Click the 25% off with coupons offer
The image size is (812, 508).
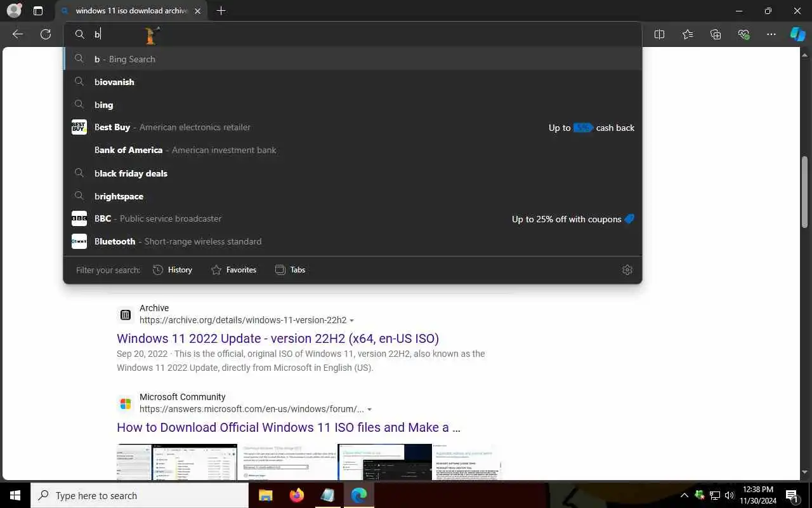tap(573, 219)
